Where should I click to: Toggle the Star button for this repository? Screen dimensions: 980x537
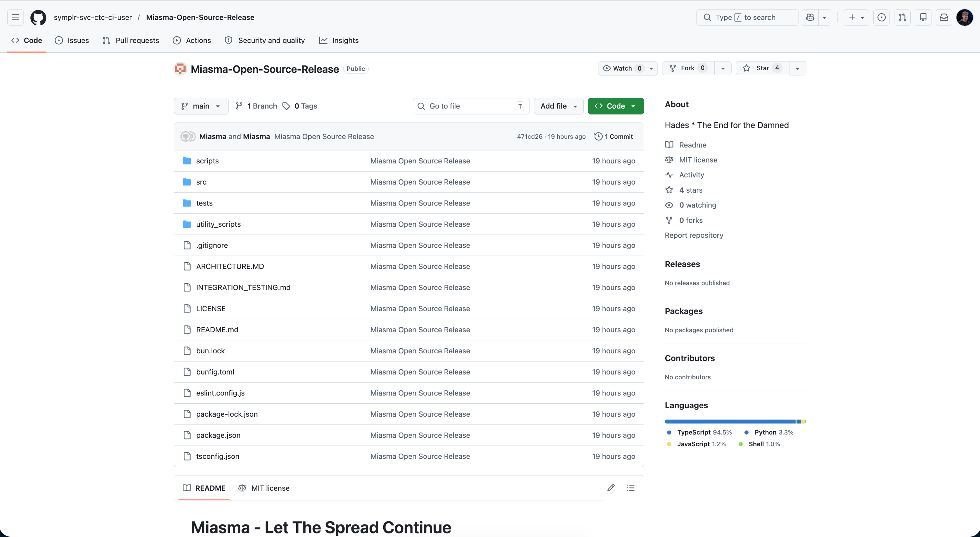coord(762,68)
